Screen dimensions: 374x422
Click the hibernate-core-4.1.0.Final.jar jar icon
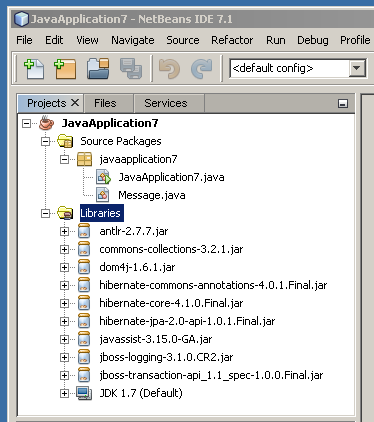[x=84, y=303]
